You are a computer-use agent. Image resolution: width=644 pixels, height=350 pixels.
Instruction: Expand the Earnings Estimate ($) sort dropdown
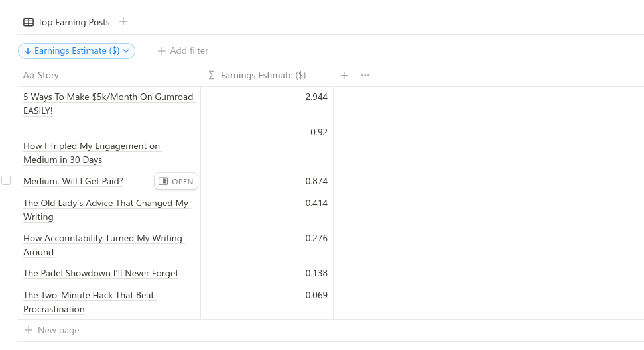(125, 51)
